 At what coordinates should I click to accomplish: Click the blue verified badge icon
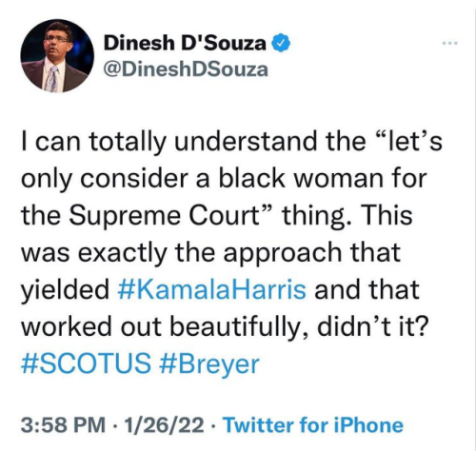pyautogui.click(x=281, y=43)
